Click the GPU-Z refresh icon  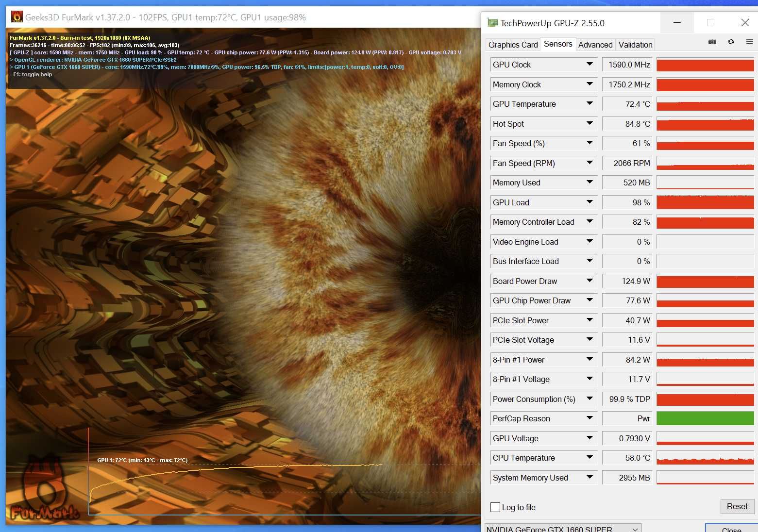[x=731, y=42]
